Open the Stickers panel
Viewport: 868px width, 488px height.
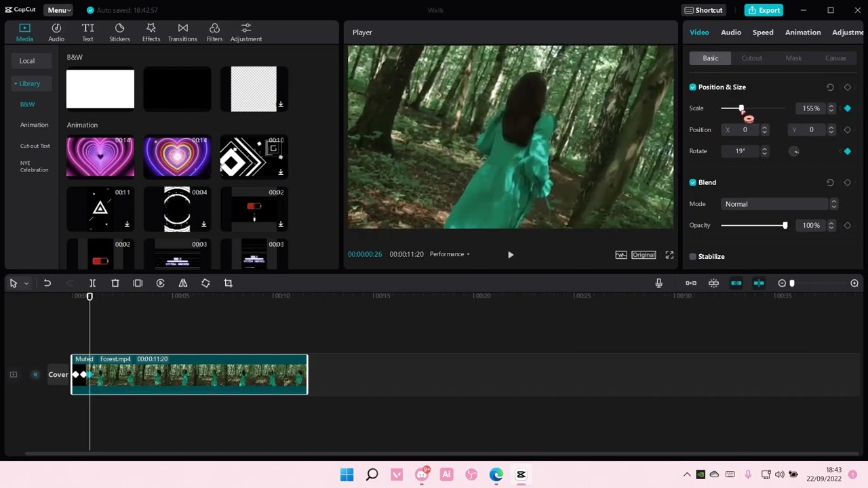point(119,32)
